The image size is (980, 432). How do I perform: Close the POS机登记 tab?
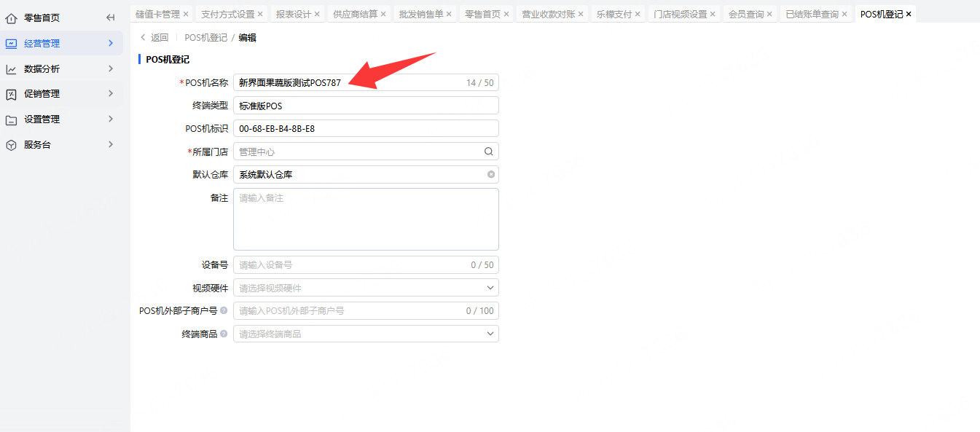(x=909, y=14)
